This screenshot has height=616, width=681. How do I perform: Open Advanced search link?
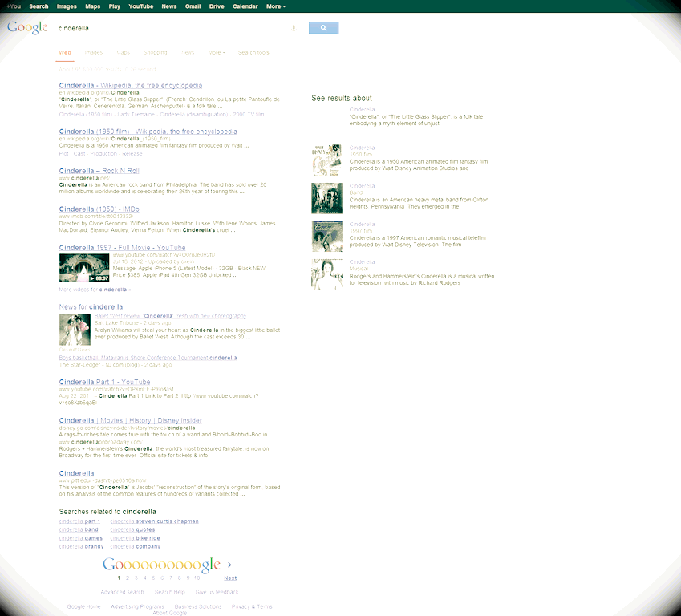(122, 592)
